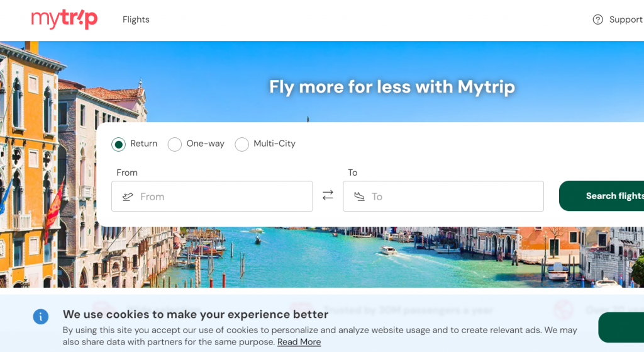Open the Flights menu item
644x352 pixels.
(136, 20)
